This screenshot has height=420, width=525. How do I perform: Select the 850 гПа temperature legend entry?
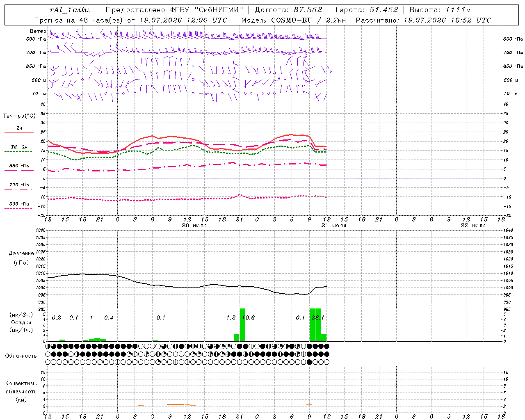(19, 168)
